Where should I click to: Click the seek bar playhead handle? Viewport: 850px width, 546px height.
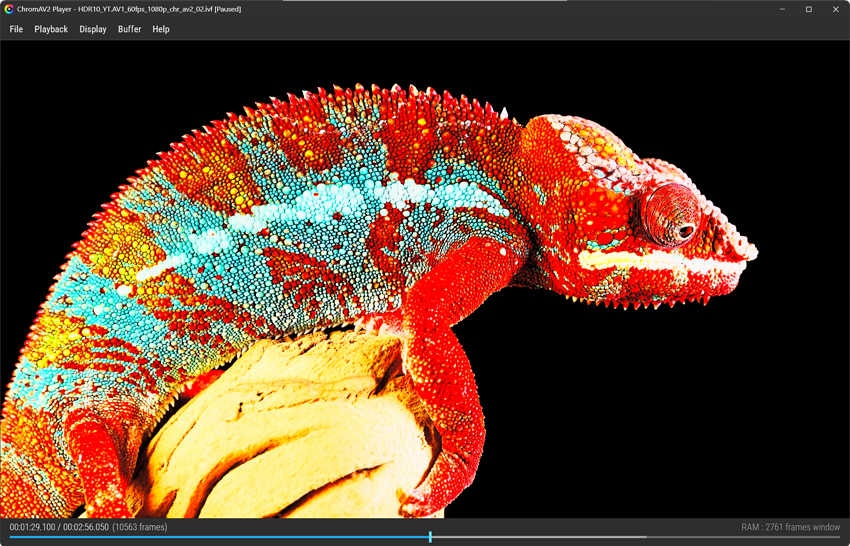[430, 537]
